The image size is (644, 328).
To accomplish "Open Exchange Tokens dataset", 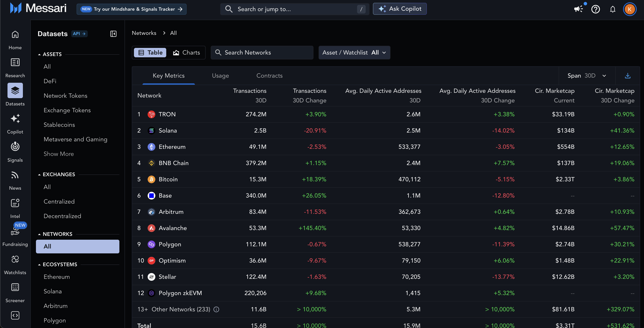I will 67,110.
